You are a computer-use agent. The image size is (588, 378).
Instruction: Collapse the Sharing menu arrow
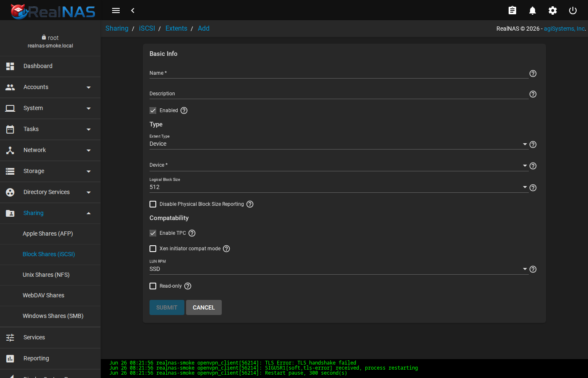click(89, 213)
